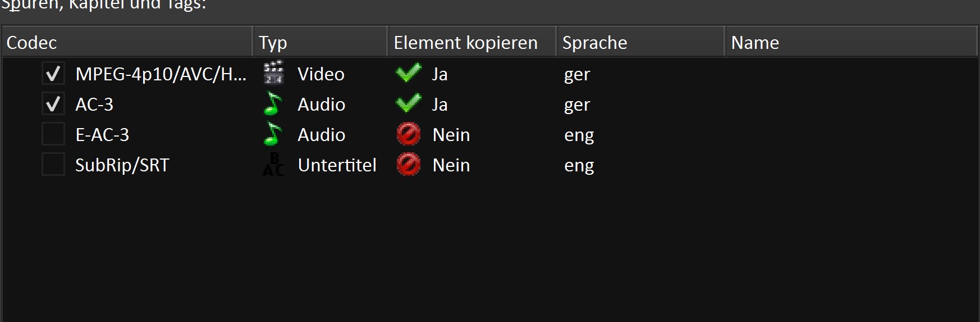The width and height of the screenshot is (980, 322).
Task: Click the red prohibited icon for E-AC-3
Action: [x=408, y=134]
